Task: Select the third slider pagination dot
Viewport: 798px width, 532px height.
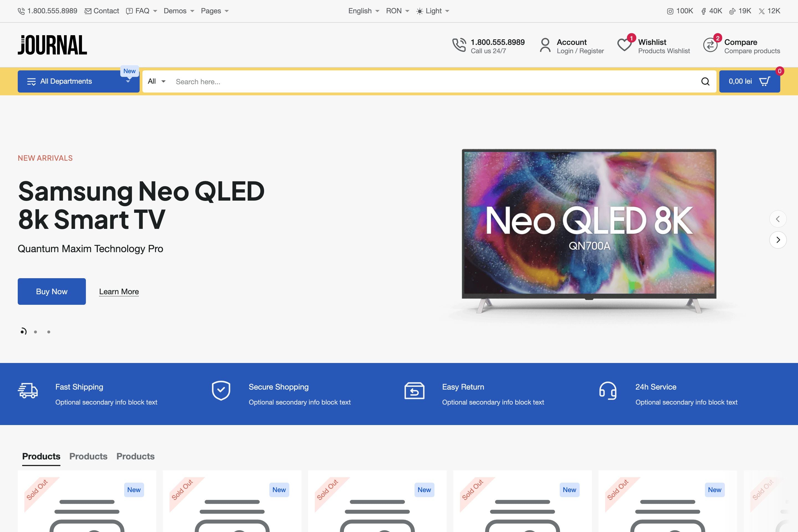Action: (x=48, y=332)
